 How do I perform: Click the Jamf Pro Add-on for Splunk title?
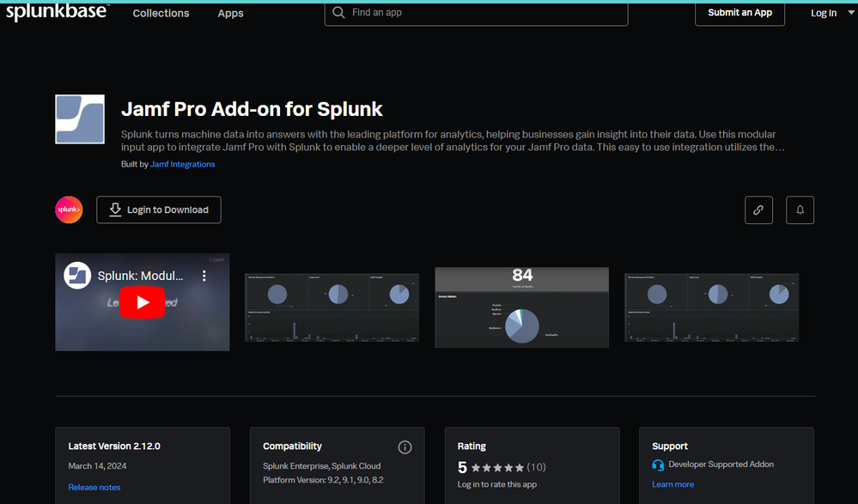click(x=252, y=109)
